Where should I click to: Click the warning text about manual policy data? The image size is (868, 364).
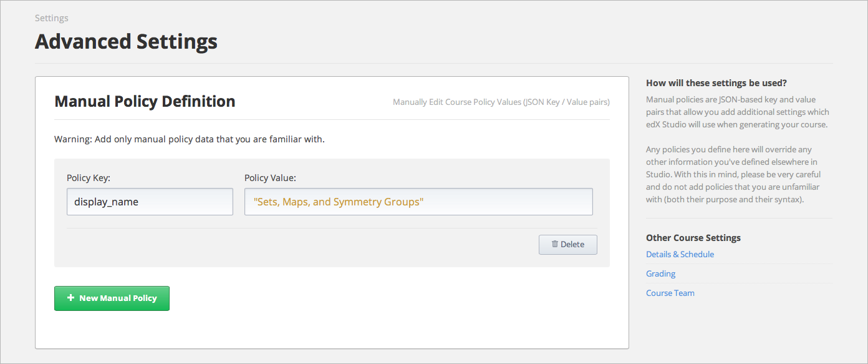[x=189, y=139]
